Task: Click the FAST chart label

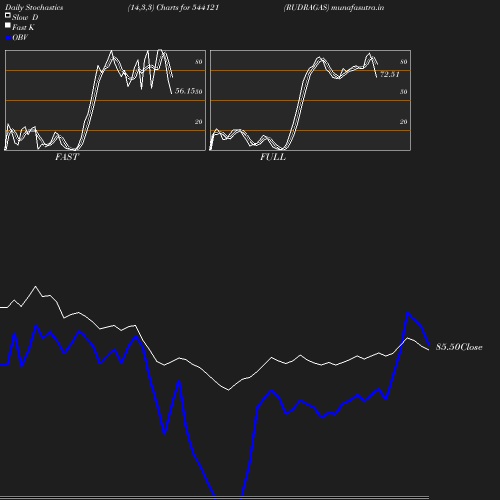Action: tap(67, 157)
